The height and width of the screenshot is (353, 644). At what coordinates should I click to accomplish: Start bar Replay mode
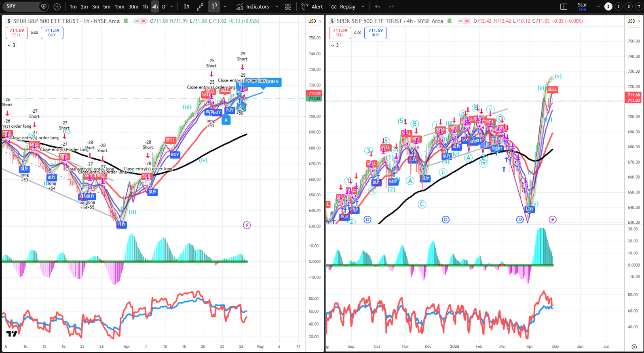(x=343, y=6)
